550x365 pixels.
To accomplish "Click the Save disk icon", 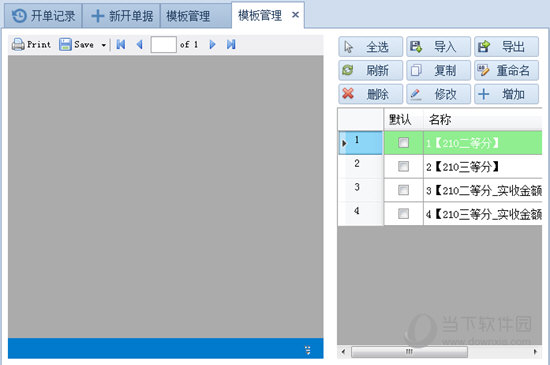I will click(65, 45).
